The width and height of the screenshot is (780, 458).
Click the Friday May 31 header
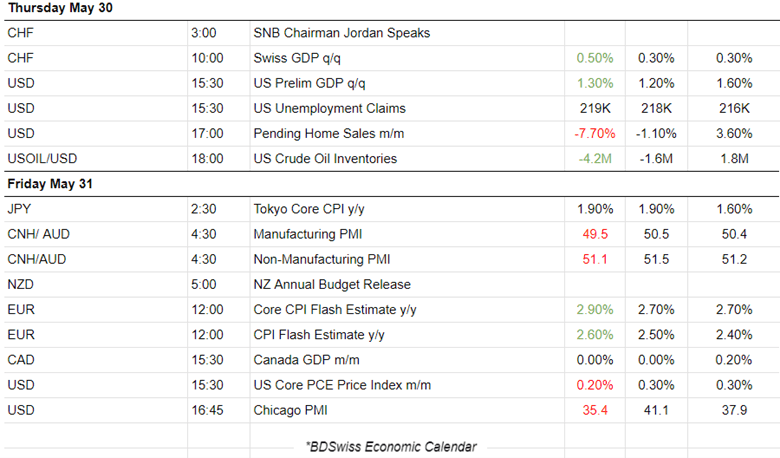(x=53, y=184)
